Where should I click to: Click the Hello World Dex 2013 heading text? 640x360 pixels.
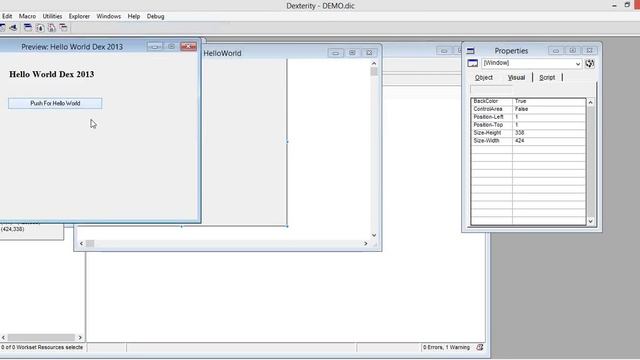(x=51, y=74)
